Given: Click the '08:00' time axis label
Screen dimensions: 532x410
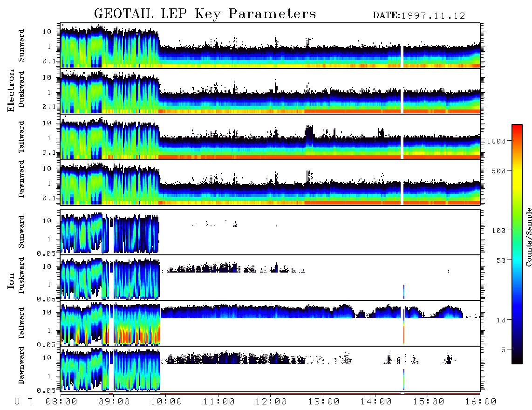Looking at the screenshot, I should click(x=61, y=402).
